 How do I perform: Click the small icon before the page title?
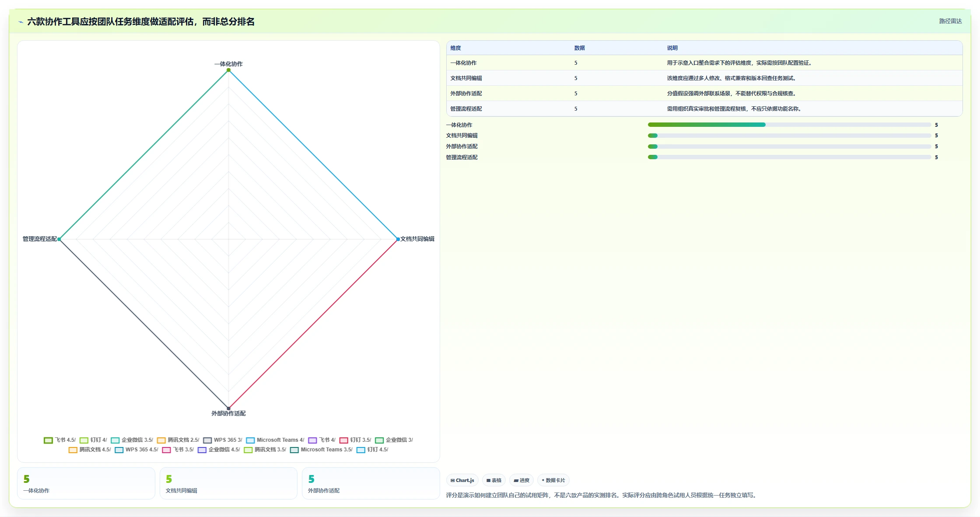coord(21,22)
